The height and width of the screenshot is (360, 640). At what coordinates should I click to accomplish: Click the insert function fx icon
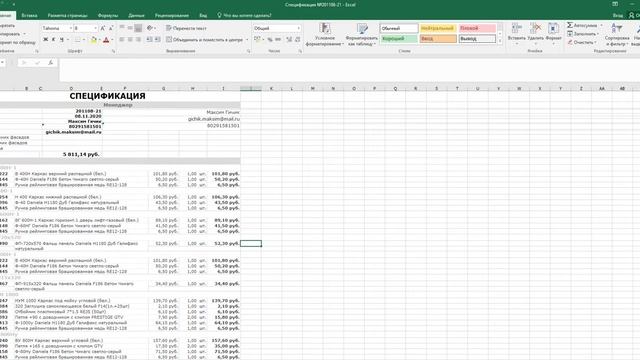pos(51,63)
